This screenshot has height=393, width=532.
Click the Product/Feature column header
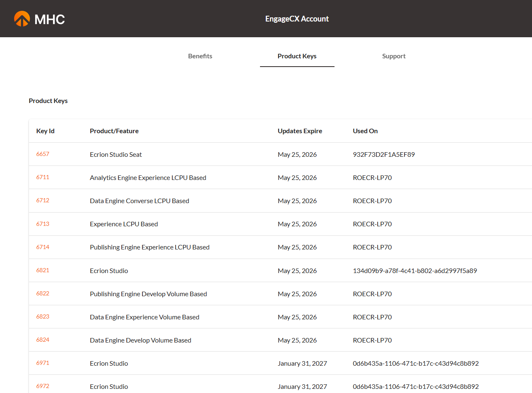coord(114,131)
